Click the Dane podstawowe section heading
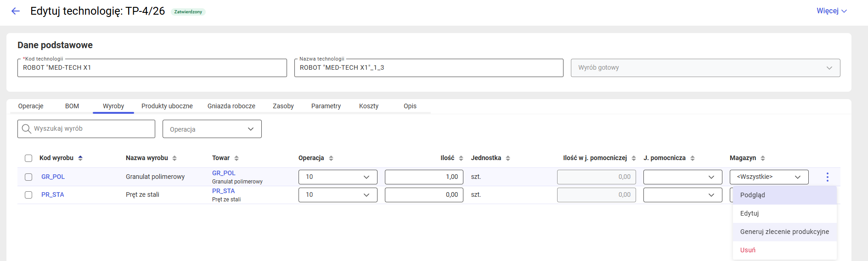The image size is (868, 261). point(55,45)
